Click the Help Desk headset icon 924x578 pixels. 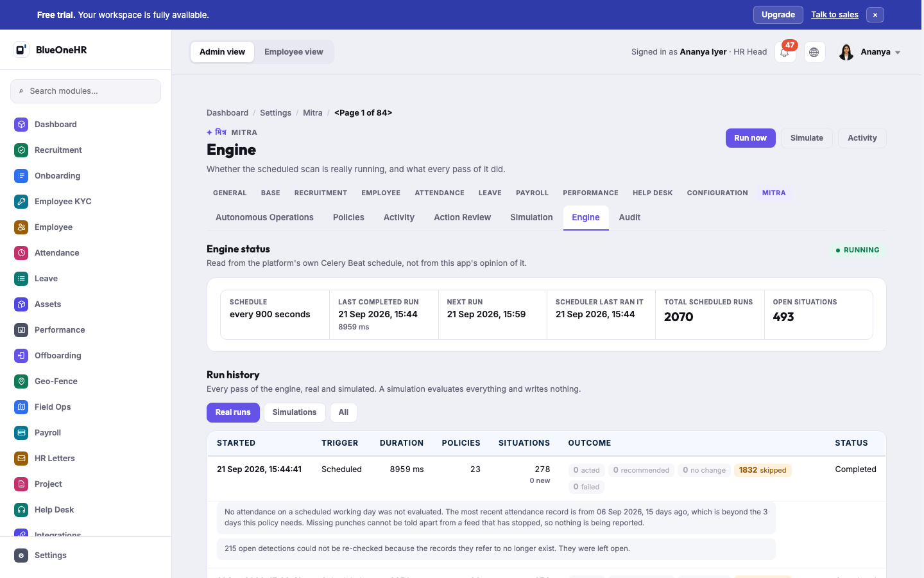click(x=21, y=509)
